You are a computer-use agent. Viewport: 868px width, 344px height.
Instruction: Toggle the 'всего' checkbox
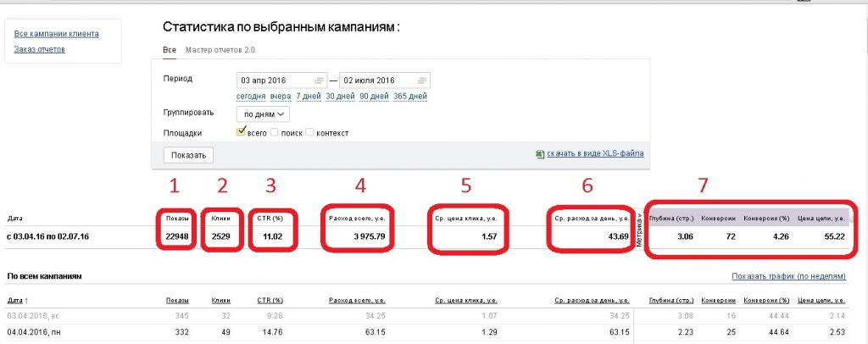241,132
